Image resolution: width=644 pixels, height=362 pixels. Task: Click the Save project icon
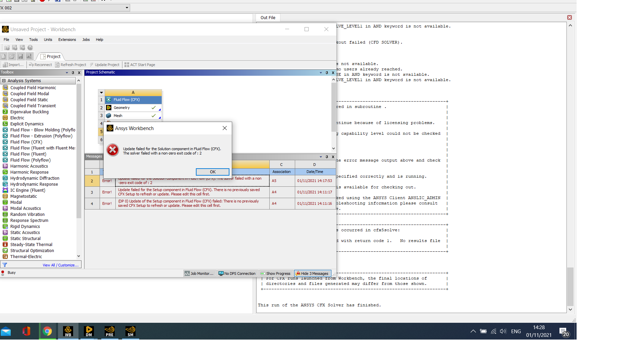[20, 56]
